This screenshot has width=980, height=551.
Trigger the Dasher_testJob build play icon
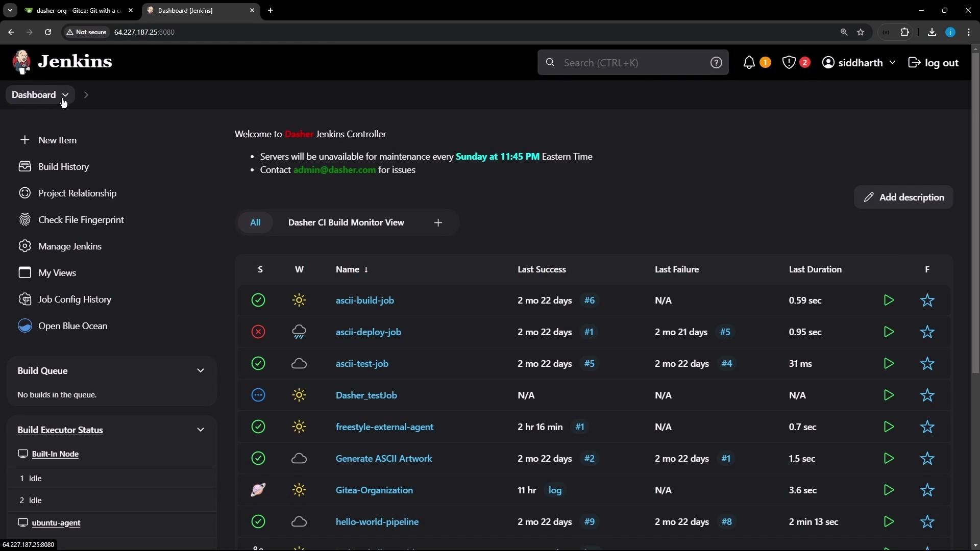pyautogui.click(x=889, y=395)
